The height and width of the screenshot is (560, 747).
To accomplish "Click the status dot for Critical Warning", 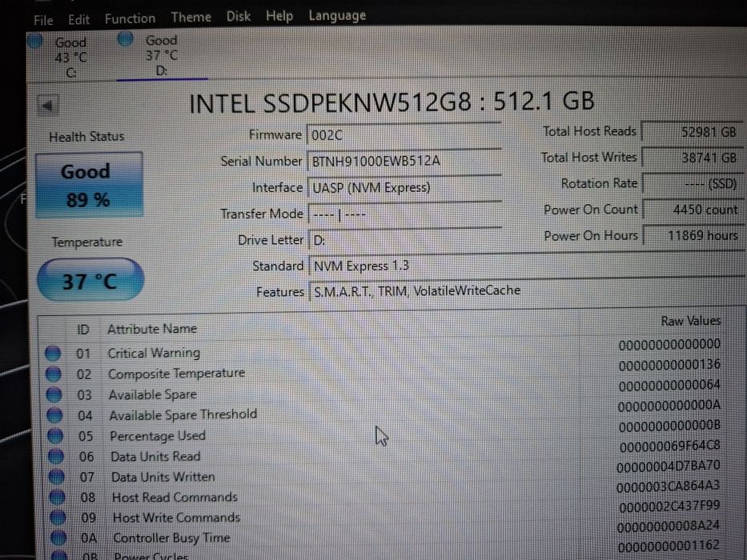I will (53, 354).
